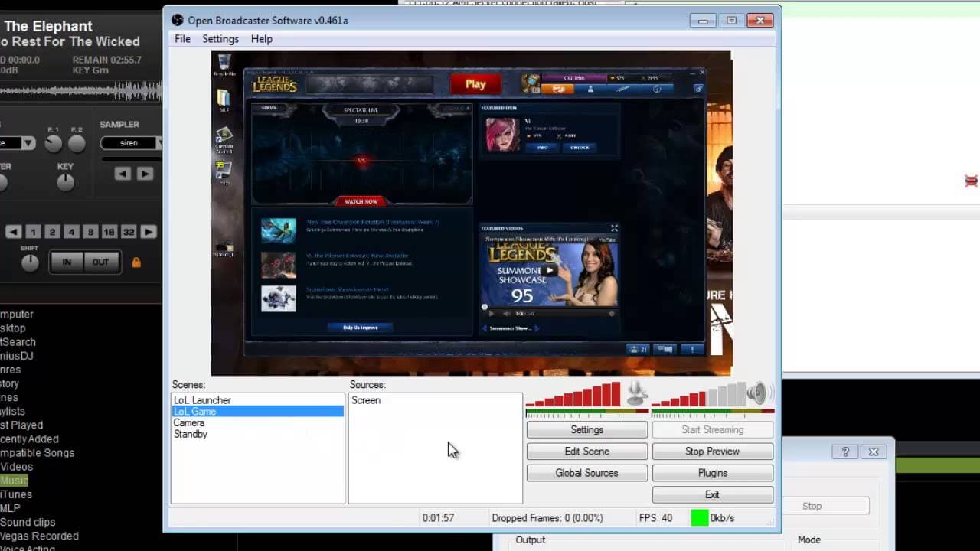Click the loop length decrease arrow
This screenshot has height=551, width=980.
pos(13,232)
